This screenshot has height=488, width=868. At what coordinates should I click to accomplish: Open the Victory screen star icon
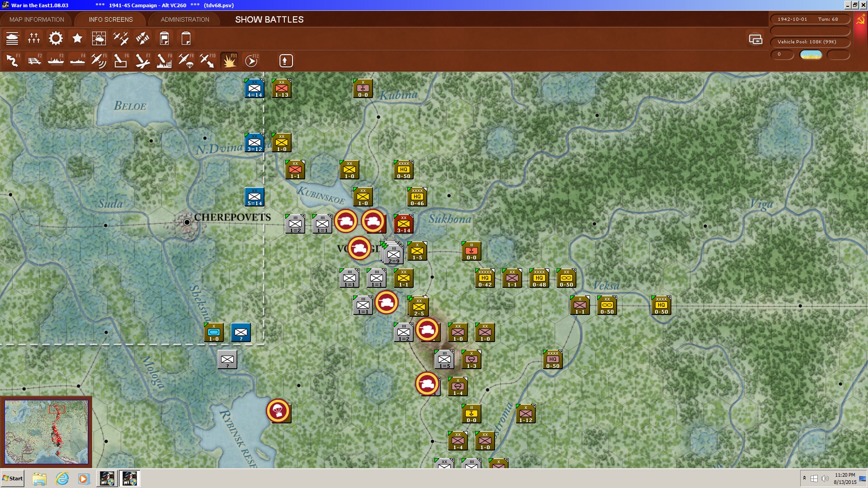point(77,38)
